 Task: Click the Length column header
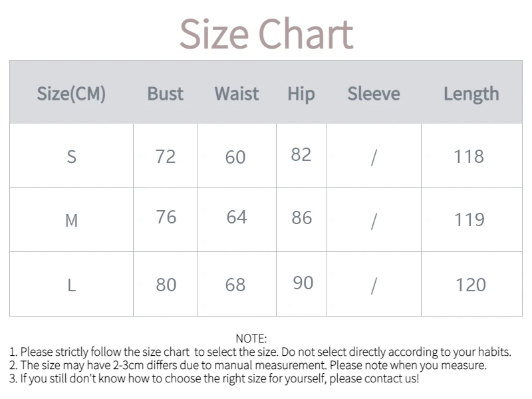pyautogui.click(x=471, y=94)
